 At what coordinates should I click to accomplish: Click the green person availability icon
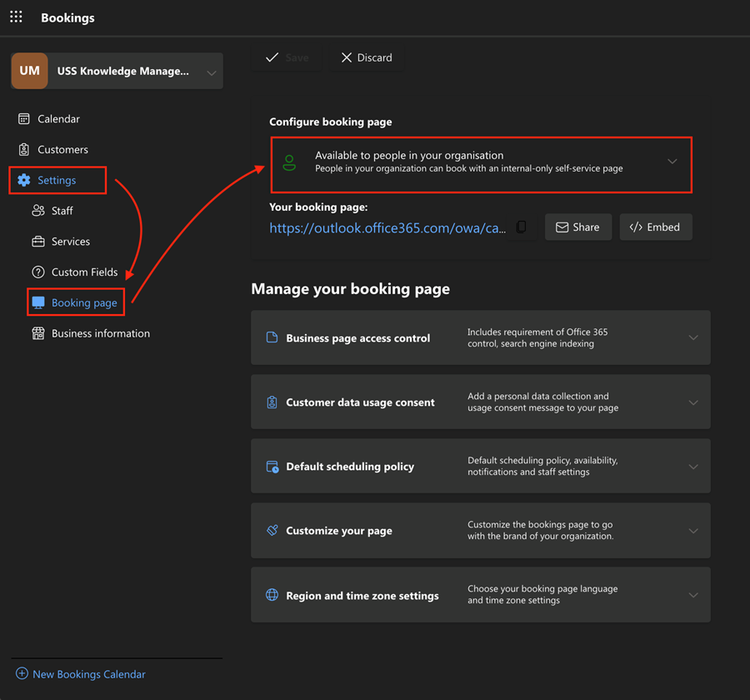[289, 162]
